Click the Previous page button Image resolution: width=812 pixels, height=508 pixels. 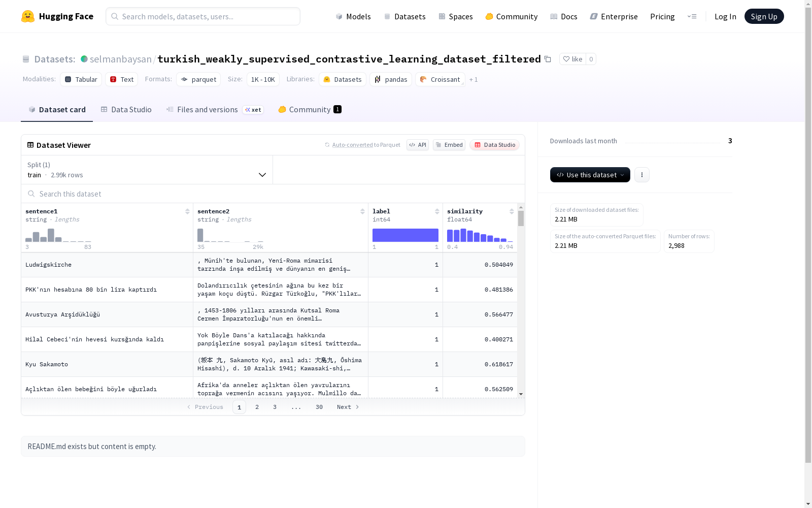[x=205, y=407]
